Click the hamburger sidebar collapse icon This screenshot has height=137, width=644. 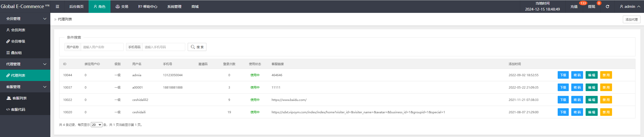57,7
